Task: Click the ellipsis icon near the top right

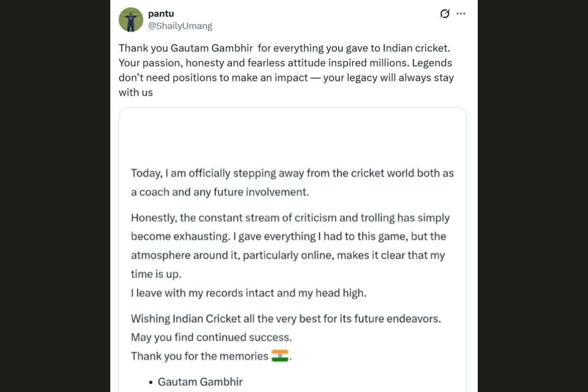Action: coord(461,14)
